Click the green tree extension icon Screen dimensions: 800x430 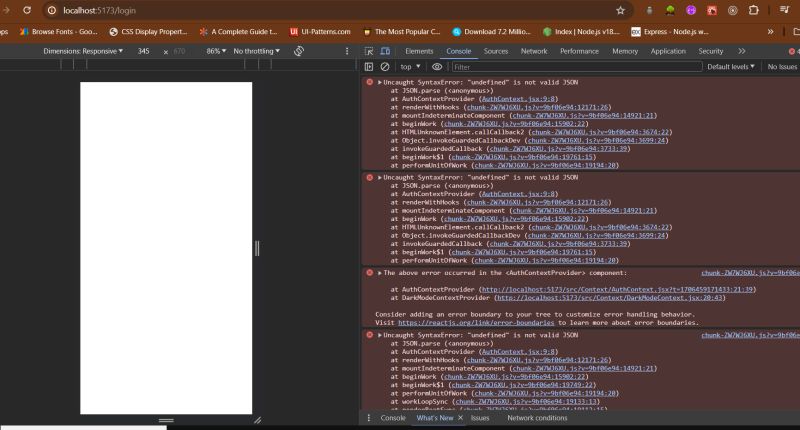click(x=670, y=10)
